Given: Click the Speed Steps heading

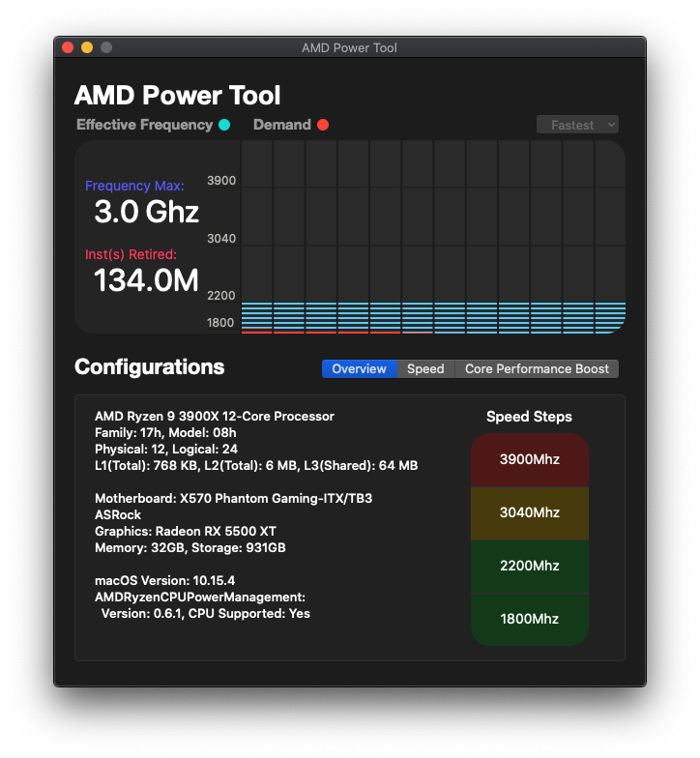Looking at the screenshot, I should coord(529,417).
